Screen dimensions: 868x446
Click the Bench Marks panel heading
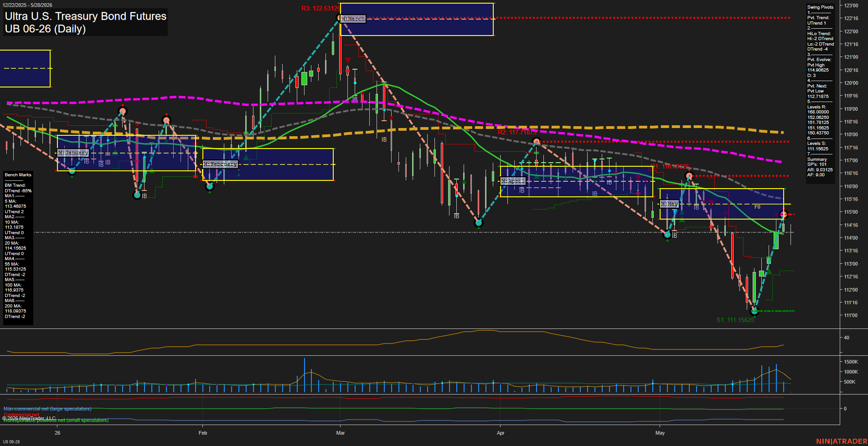pos(18,175)
